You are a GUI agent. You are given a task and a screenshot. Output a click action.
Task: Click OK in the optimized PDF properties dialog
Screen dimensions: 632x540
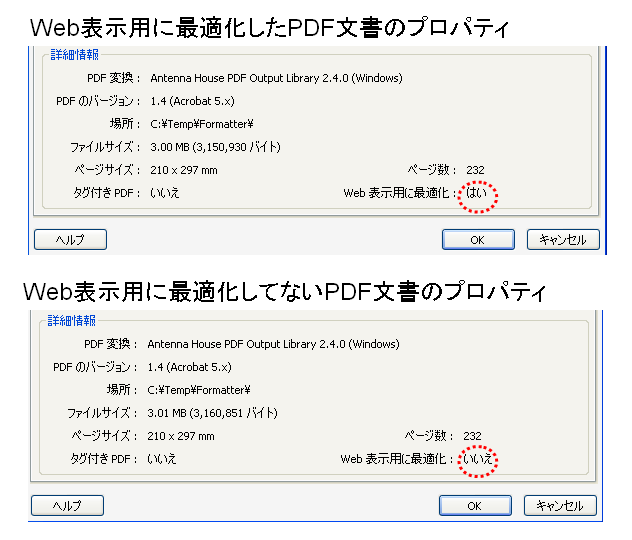478,240
